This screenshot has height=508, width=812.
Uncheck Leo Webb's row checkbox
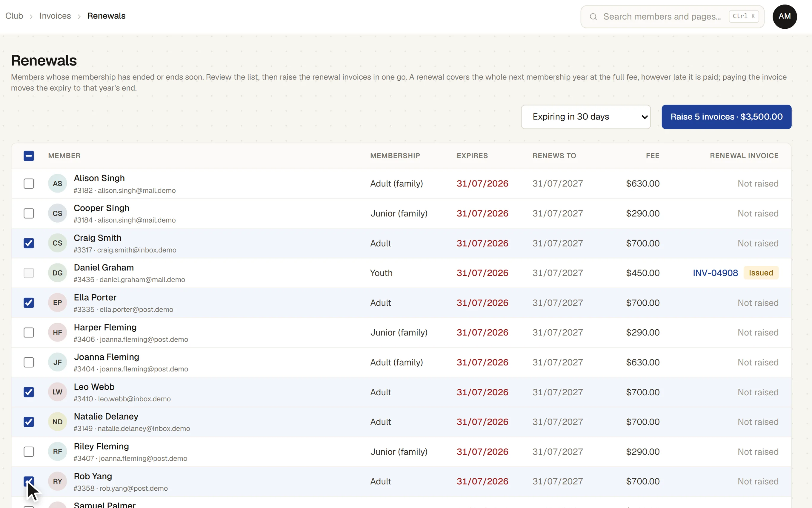click(29, 392)
